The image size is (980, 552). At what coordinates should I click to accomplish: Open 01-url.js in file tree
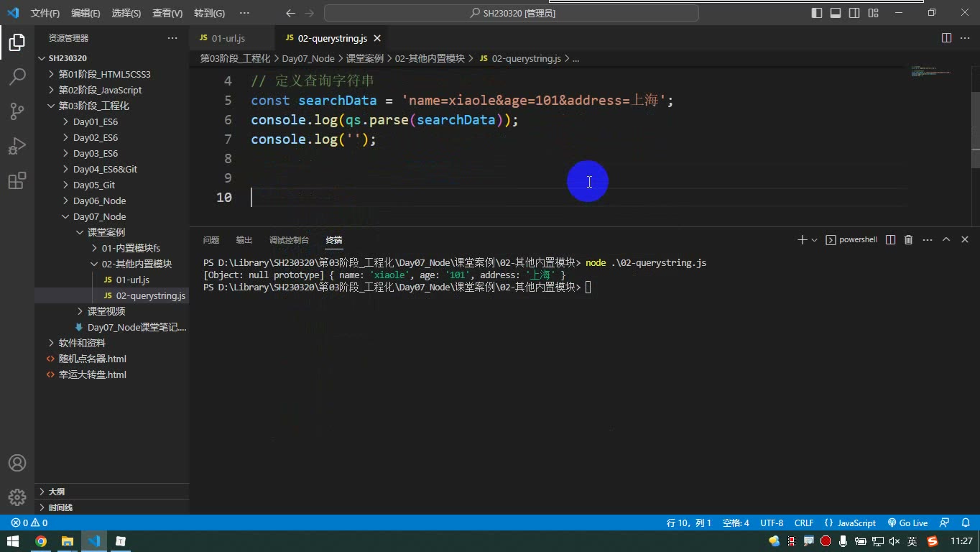(x=132, y=280)
